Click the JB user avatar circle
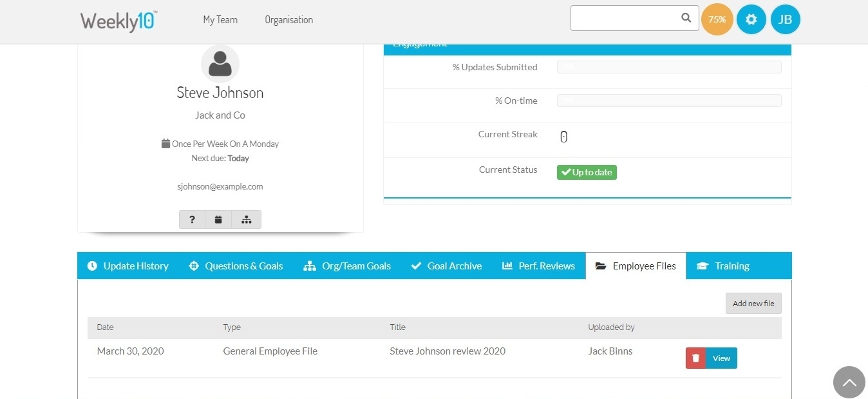This screenshot has height=399, width=868. tap(785, 19)
